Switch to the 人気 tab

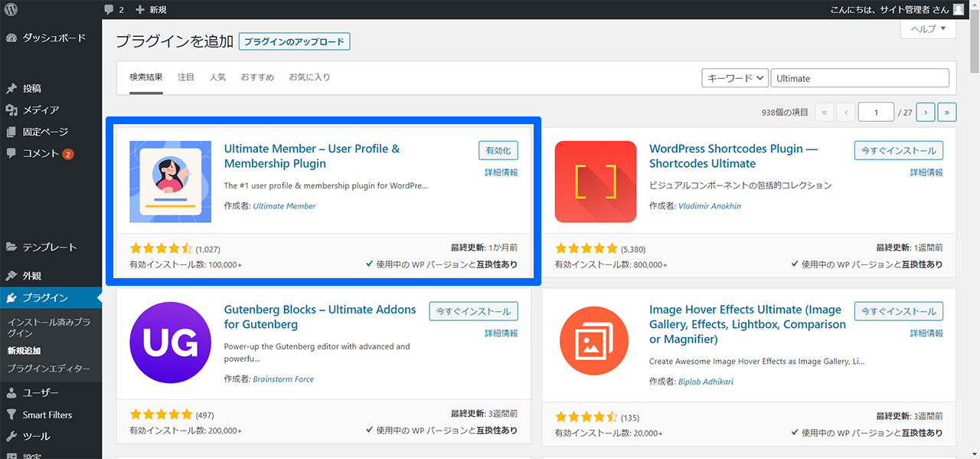pos(217,77)
